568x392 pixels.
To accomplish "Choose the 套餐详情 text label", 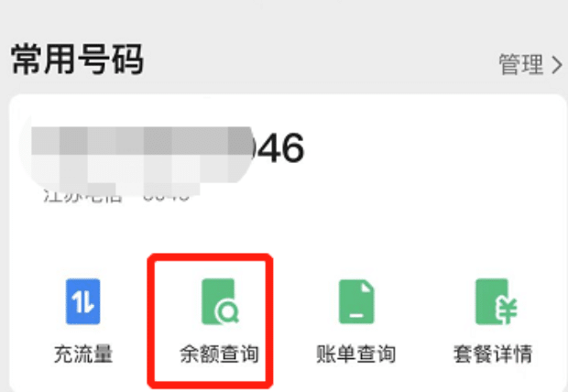I will click(x=493, y=354).
